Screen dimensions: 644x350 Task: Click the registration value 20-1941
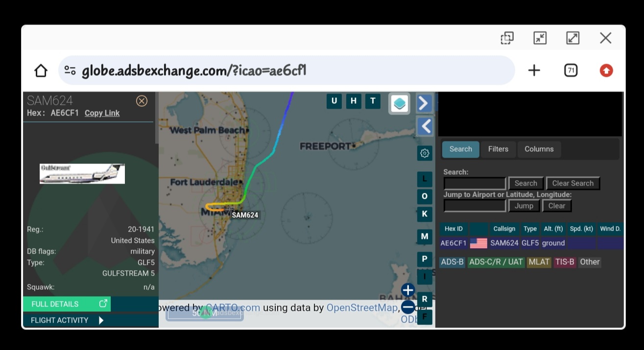pyautogui.click(x=141, y=229)
